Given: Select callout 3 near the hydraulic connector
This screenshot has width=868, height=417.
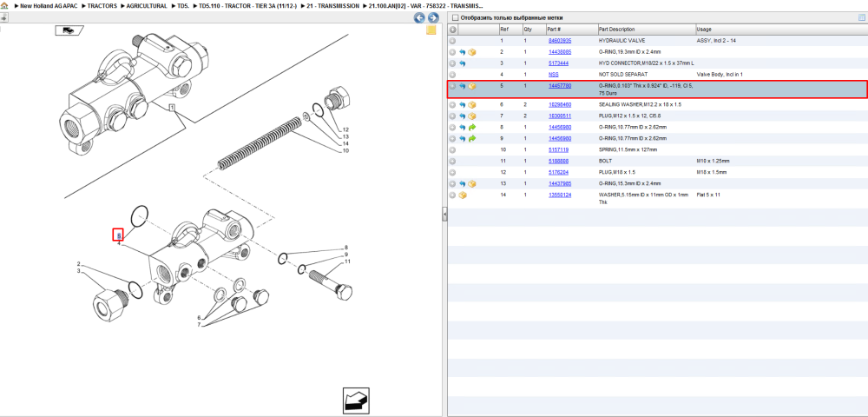Looking at the screenshot, I should pyautogui.click(x=79, y=271).
